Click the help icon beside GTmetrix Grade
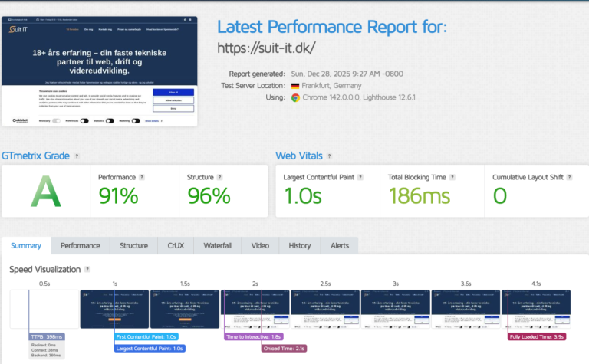 click(x=75, y=156)
